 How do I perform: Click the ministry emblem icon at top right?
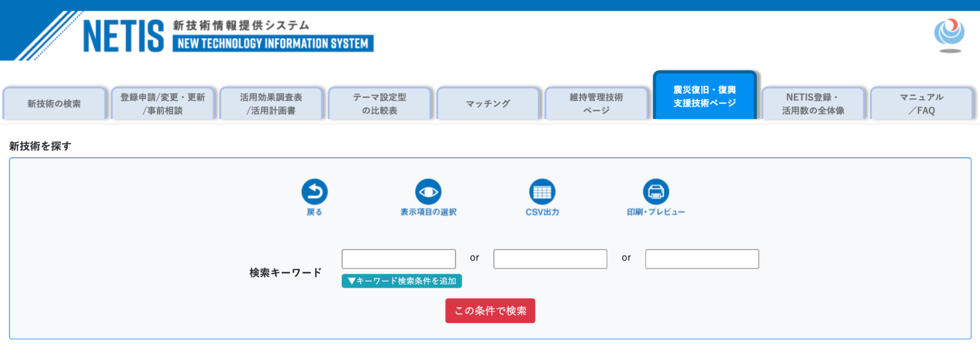click(x=949, y=33)
